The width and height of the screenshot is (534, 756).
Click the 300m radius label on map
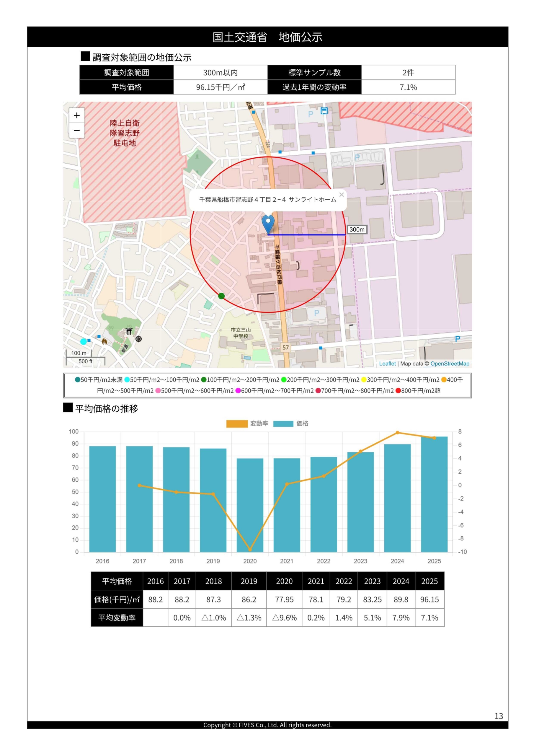[357, 229]
